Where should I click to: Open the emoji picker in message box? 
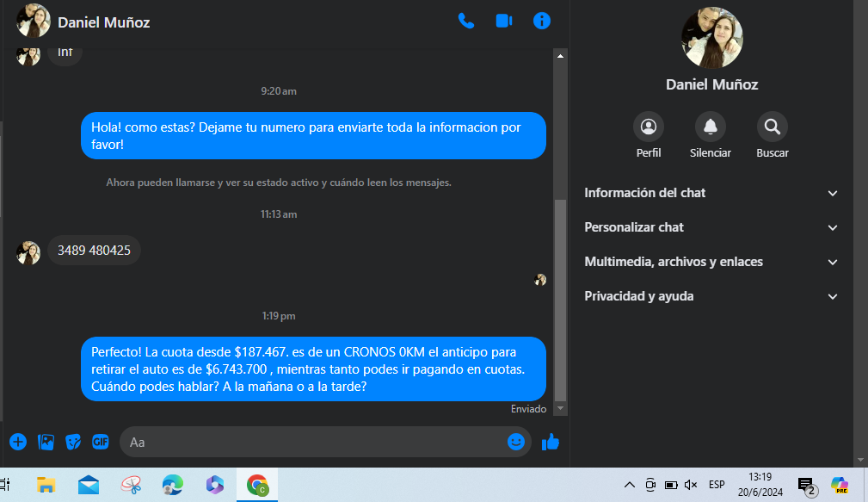[516, 442]
